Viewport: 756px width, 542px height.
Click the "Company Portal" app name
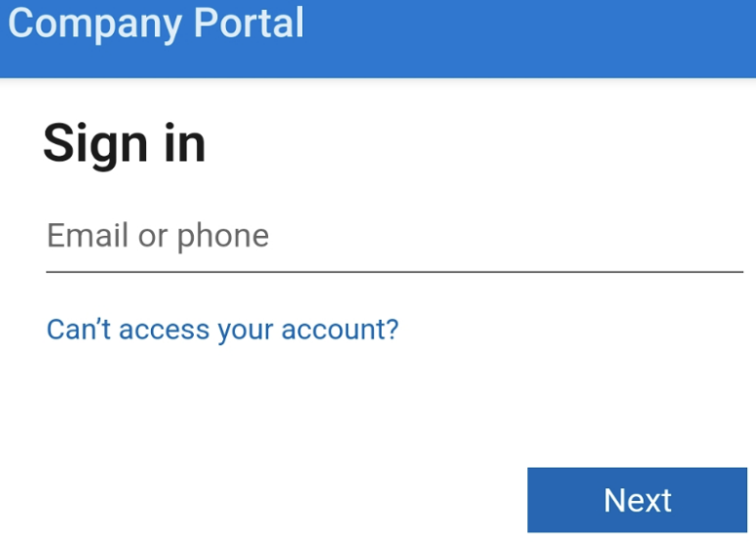(156, 23)
